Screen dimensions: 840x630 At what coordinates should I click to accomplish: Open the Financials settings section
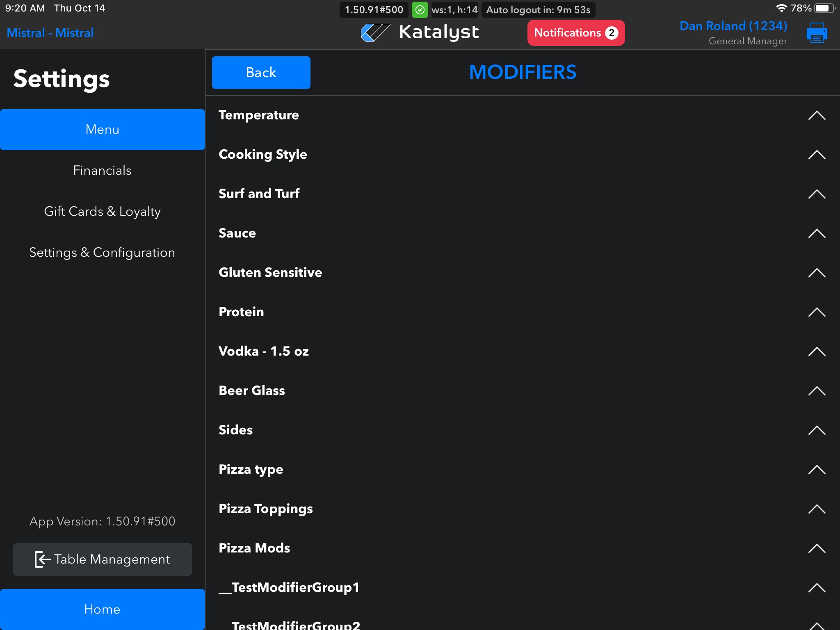click(x=102, y=170)
